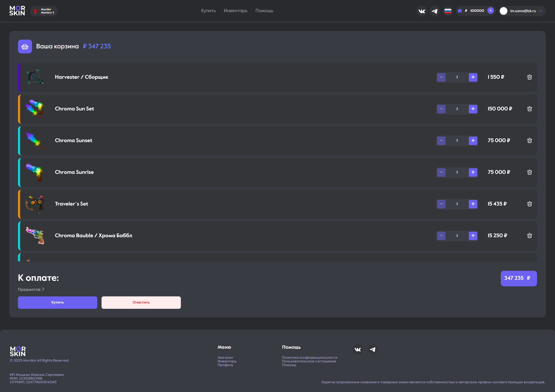Click the Очистить clear cart button
555x392 pixels.
click(x=141, y=302)
